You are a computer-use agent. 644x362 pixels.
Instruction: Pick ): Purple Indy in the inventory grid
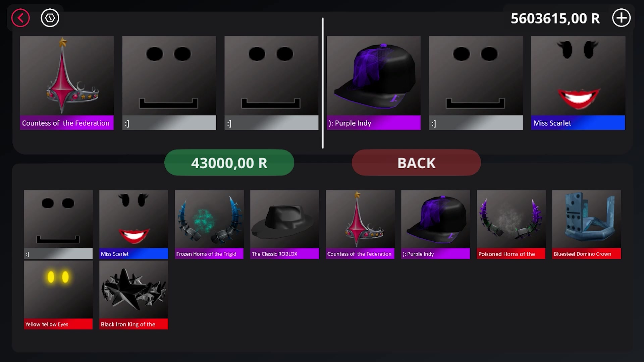pos(436,225)
